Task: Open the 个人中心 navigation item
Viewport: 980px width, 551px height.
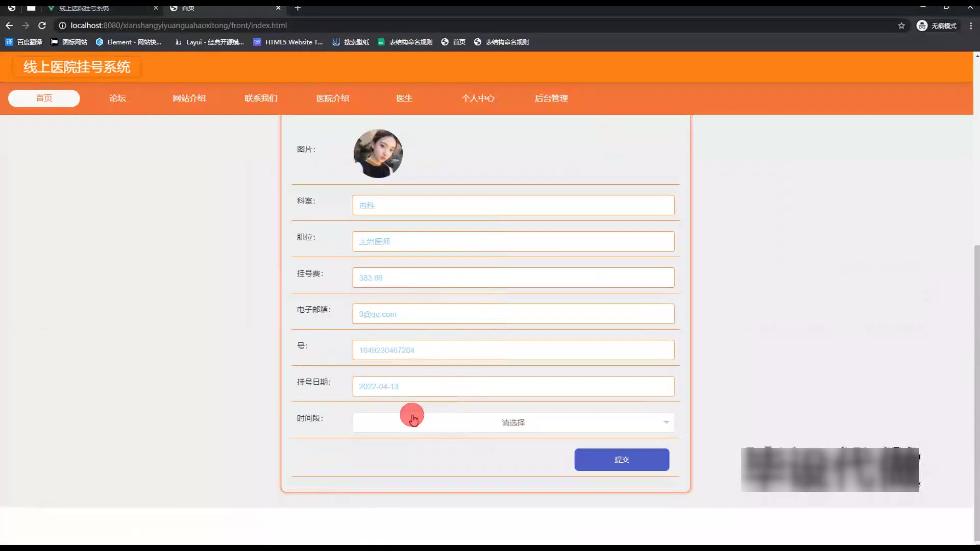Action: coord(478,98)
